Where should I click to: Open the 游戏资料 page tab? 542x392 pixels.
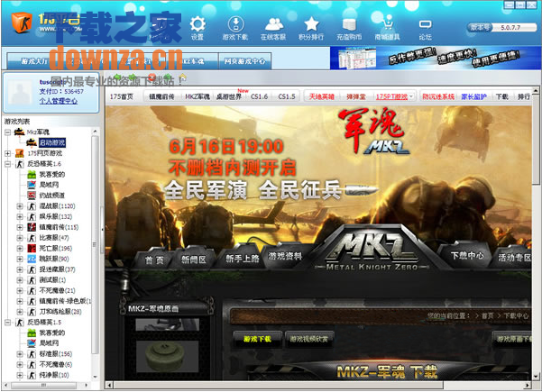[285, 256]
